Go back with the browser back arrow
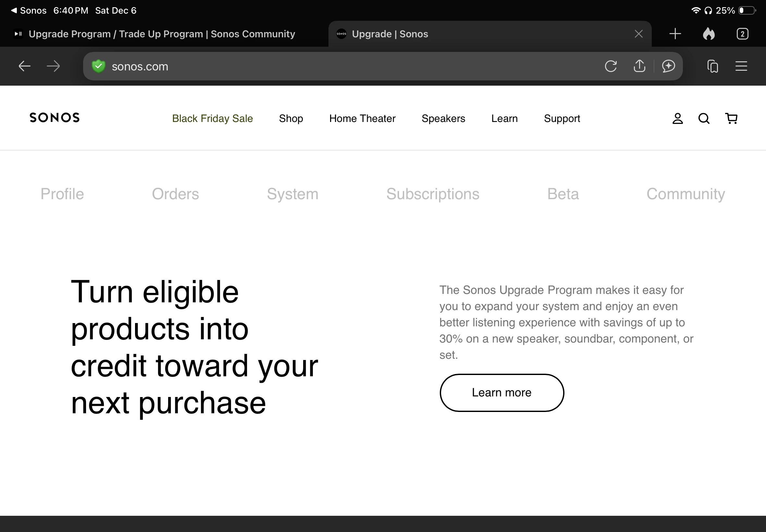The width and height of the screenshot is (766, 532). point(24,66)
